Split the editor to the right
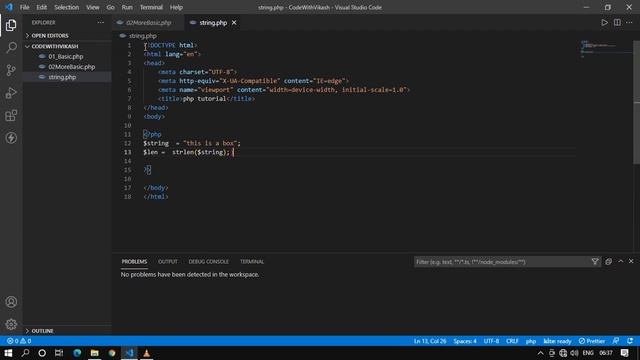Viewport: 640px width, 360px height. point(617,23)
